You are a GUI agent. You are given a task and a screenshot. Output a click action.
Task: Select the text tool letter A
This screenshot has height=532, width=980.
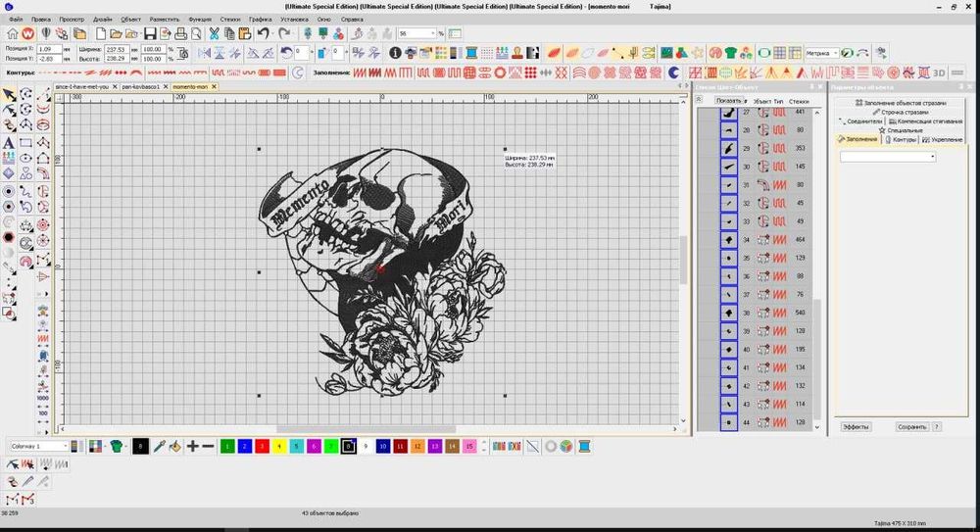click(x=9, y=143)
